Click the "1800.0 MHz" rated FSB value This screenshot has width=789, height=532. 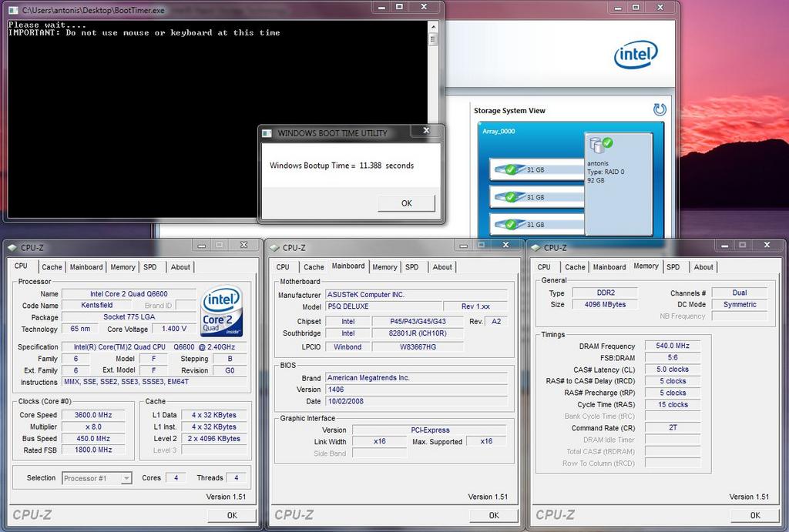[93, 450]
